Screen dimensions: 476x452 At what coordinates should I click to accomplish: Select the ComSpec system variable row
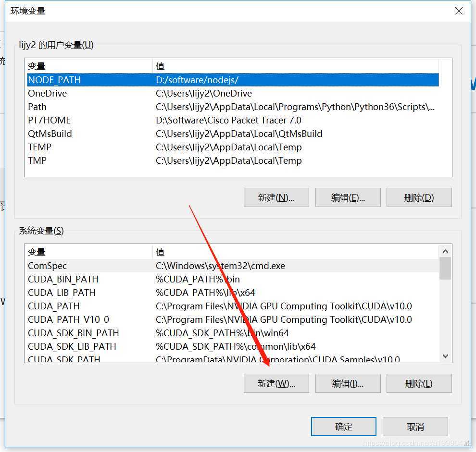pos(233,266)
